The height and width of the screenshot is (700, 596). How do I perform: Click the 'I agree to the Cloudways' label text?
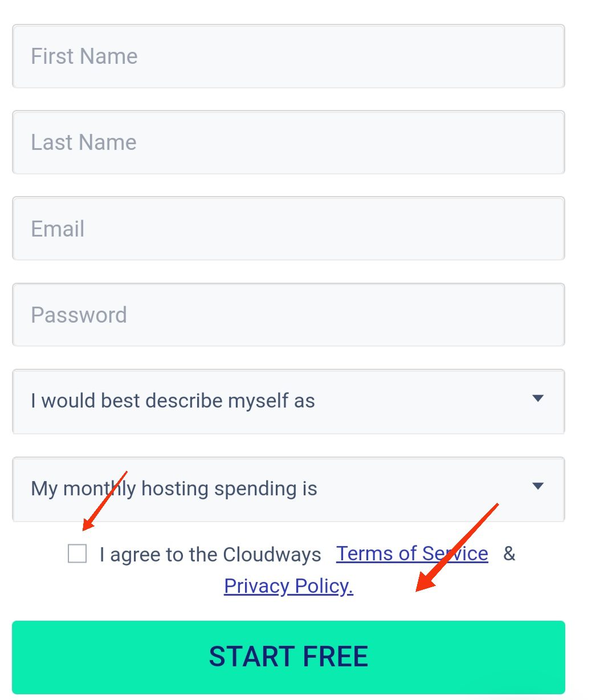pyautogui.click(x=210, y=555)
